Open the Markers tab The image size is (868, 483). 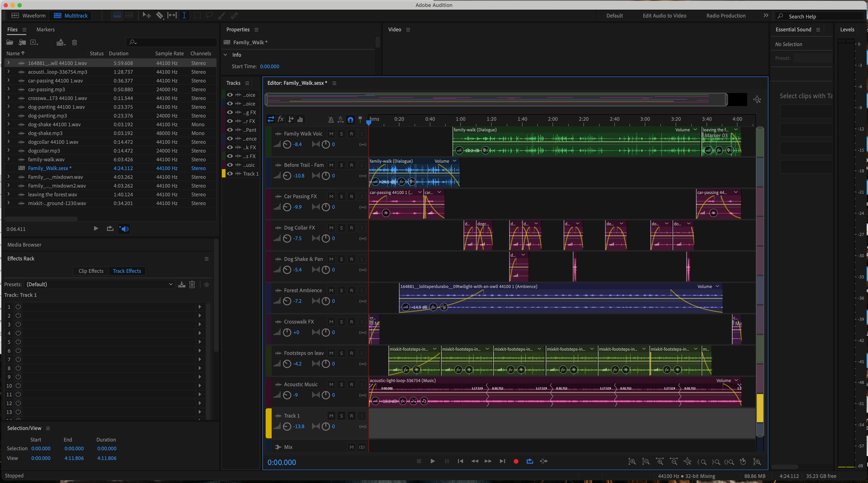45,30
